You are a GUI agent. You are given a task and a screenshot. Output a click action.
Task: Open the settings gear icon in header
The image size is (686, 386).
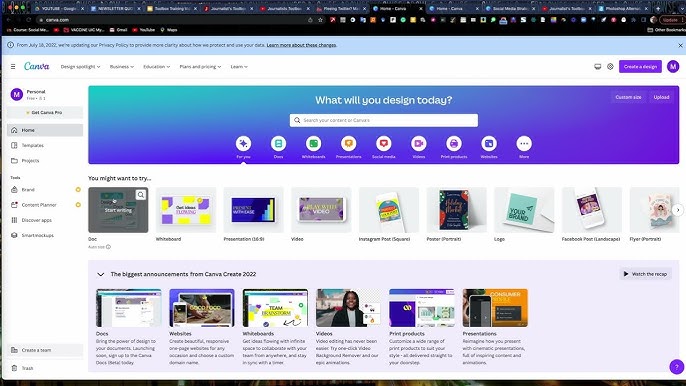tap(610, 67)
